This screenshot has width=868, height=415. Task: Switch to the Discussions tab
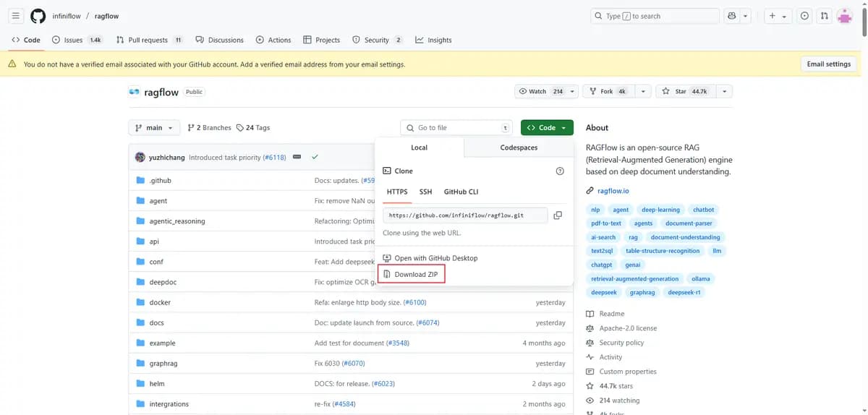tap(220, 40)
